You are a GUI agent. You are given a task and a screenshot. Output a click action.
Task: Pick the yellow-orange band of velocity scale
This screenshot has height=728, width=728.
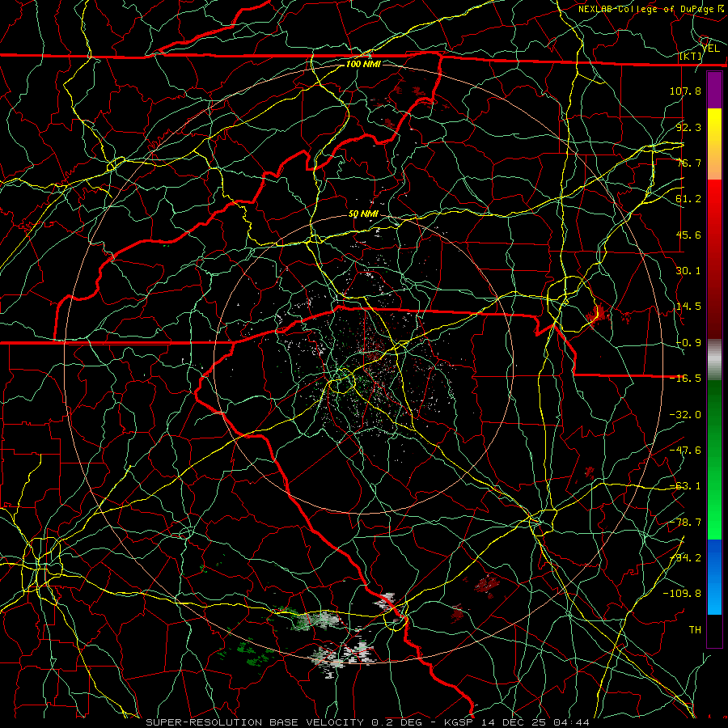pos(714,144)
